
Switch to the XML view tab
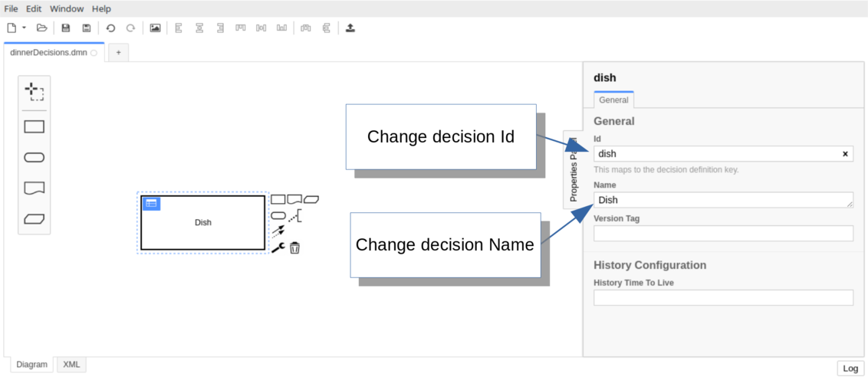coord(71,365)
